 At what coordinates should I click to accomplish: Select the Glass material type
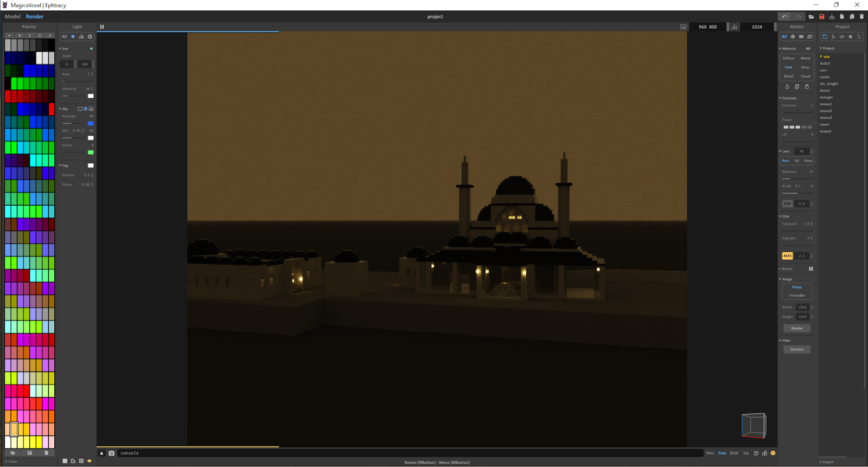click(x=805, y=67)
